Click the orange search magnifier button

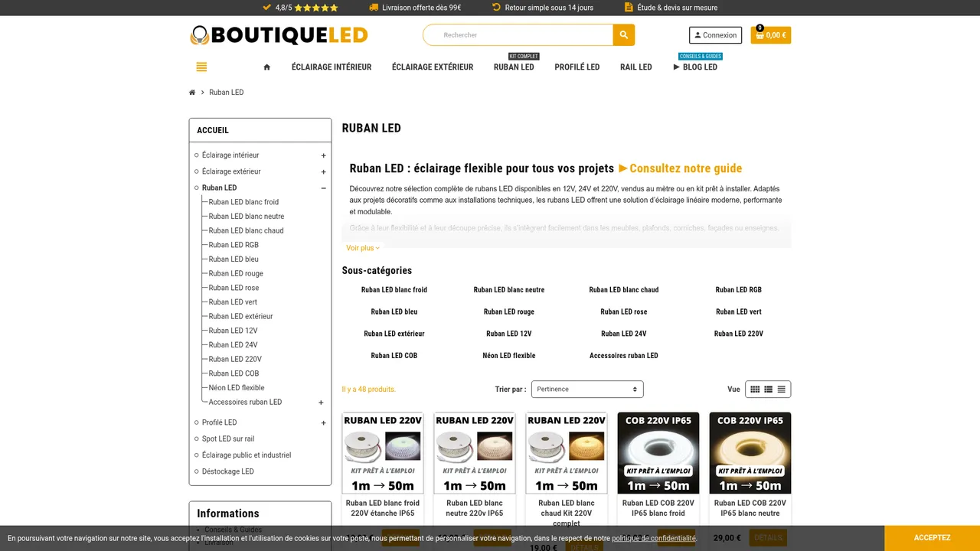(624, 35)
